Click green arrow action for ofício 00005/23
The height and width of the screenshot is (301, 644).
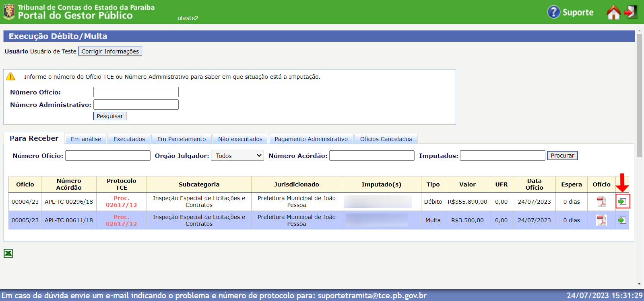[622, 220]
